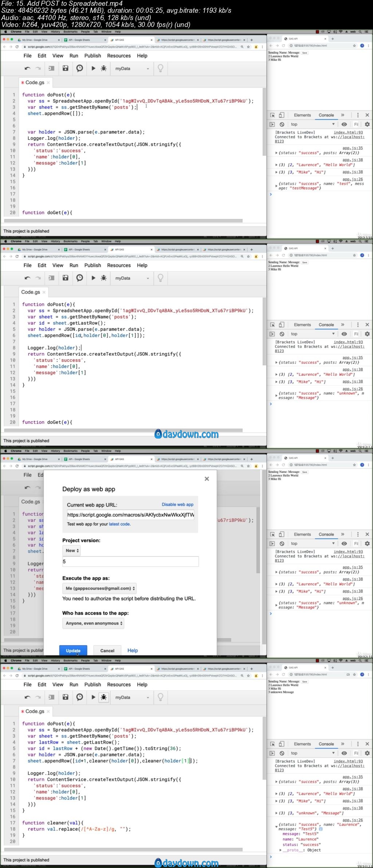
Task: Click Run arrow above the empty appendRow([]) code
Action: click(x=93, y=68)
